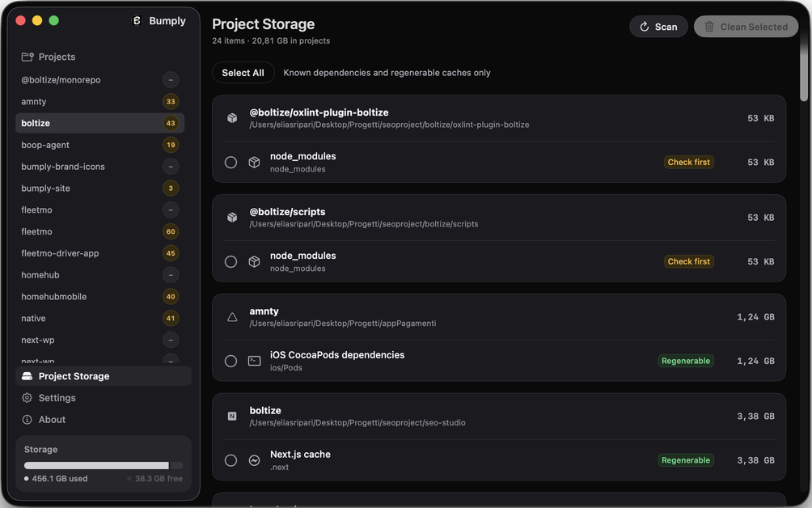Screen dimensions: 812x508
Task: Click box icon of @boltize/scripts node_modules row
Action: point(254,261)
